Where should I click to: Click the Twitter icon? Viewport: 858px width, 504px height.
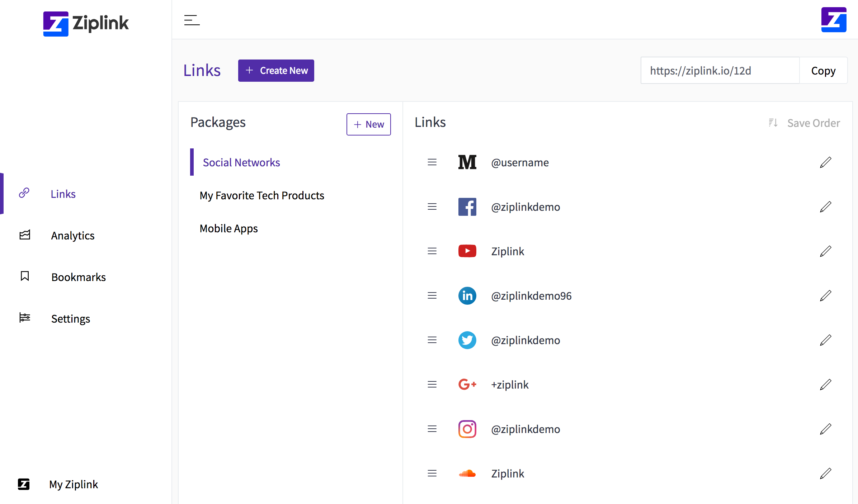pos(467,340)
